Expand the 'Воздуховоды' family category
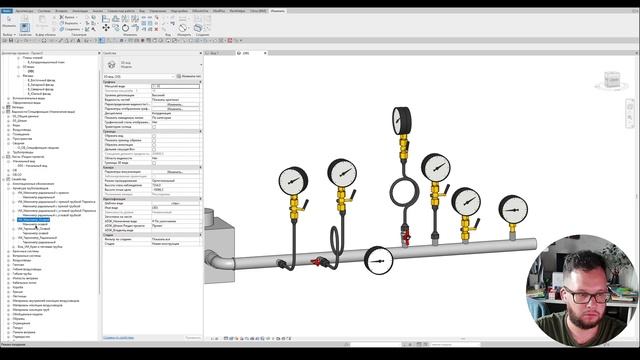The height and width of the screenshot is (360, 640). 9,260
